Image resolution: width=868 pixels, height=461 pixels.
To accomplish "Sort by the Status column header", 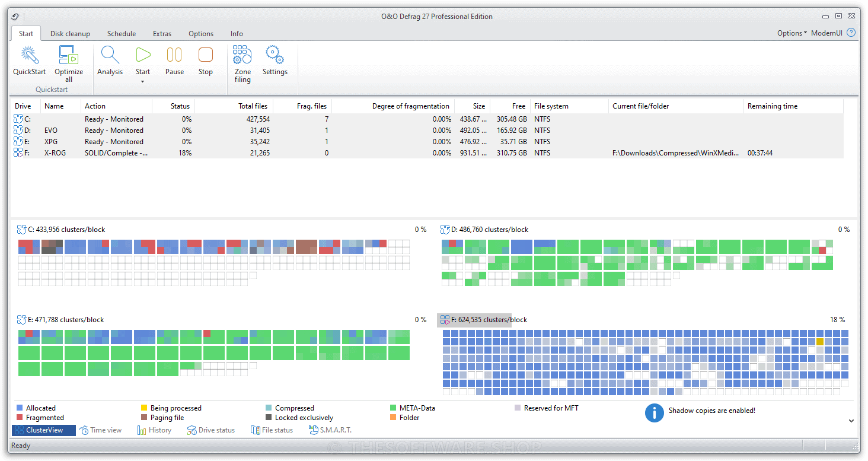I will (173, 106).
